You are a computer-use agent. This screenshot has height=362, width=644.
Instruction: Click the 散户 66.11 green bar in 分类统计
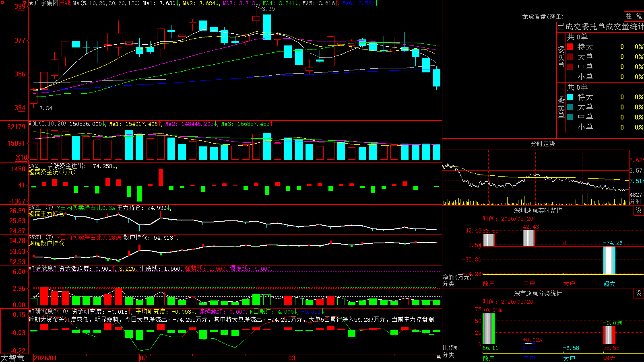coord(488,329)
